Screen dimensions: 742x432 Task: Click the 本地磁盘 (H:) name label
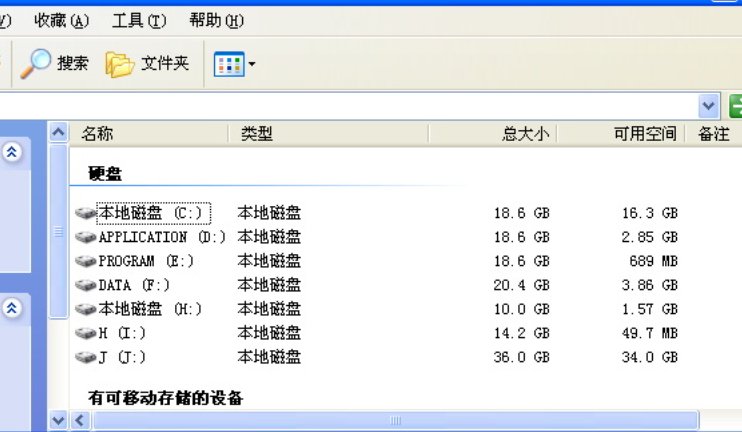150,309
